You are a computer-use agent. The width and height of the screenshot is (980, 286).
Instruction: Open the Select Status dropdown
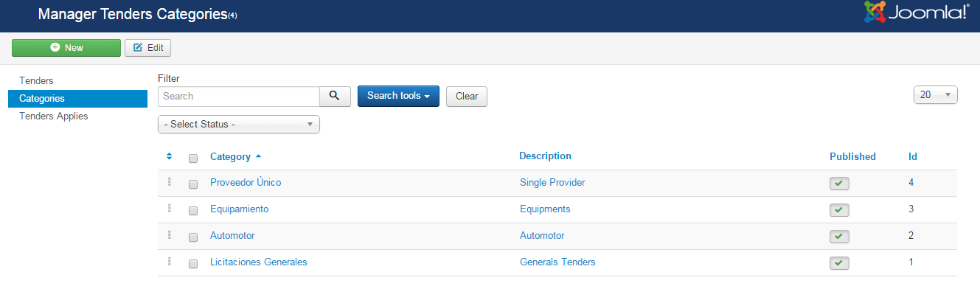click(x=239, y=125)
